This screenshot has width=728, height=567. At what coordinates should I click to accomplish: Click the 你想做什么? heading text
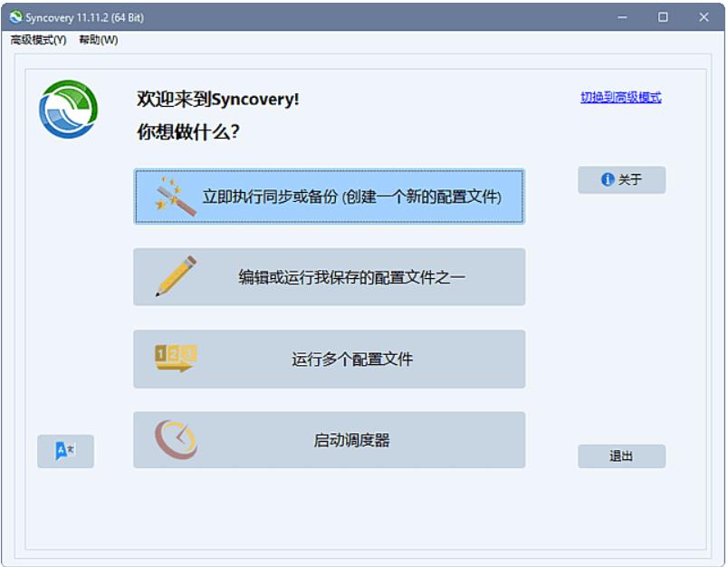(x=188, y=132)
